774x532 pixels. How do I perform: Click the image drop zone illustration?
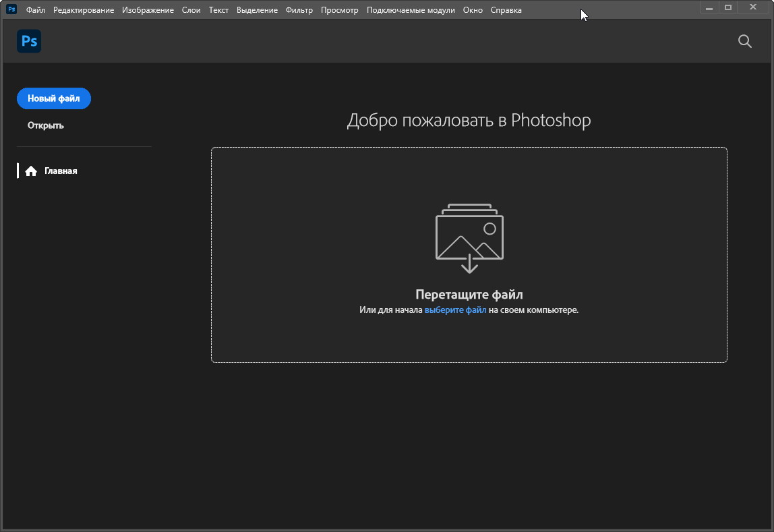(x=469, y=239)
